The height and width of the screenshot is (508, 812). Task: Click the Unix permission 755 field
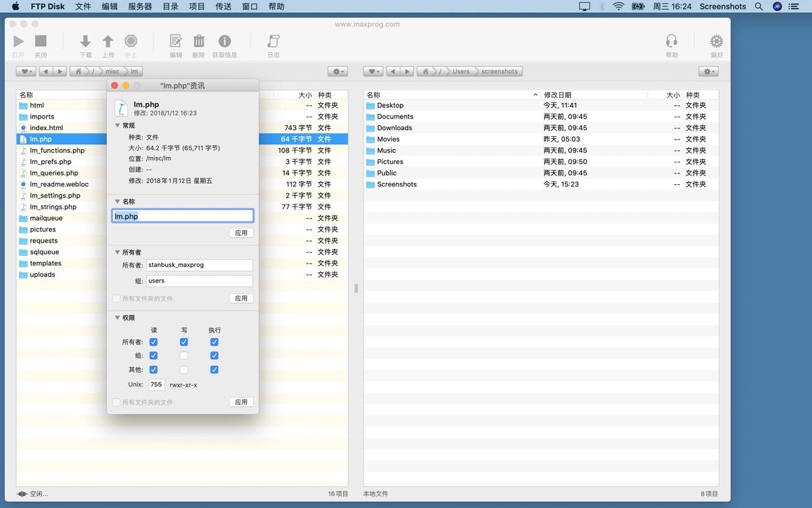(x=156, y=385)
